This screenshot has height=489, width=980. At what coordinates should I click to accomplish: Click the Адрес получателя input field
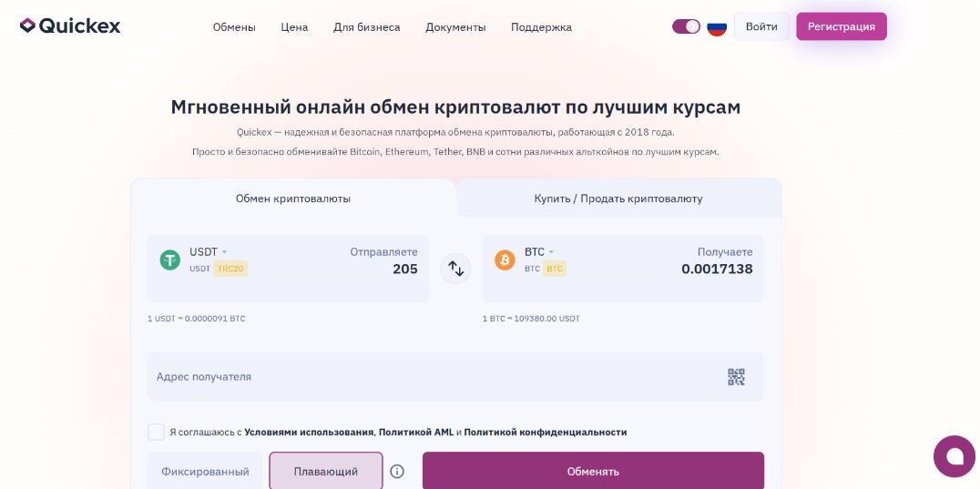click(455, 377)
